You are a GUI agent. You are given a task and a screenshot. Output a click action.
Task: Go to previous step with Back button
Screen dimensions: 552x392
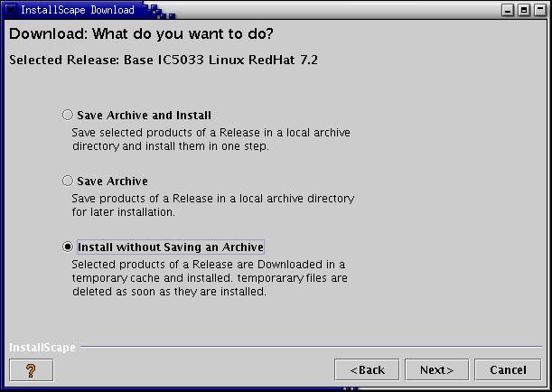[x=367, y=369]
